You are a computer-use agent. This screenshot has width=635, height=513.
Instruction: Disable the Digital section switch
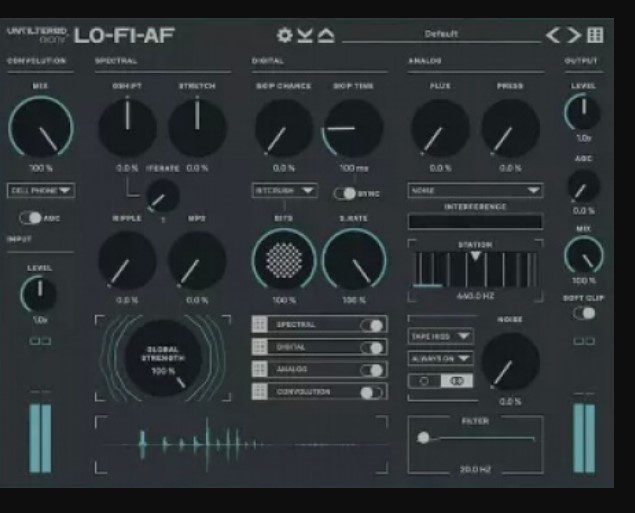[x=371, y=347]
